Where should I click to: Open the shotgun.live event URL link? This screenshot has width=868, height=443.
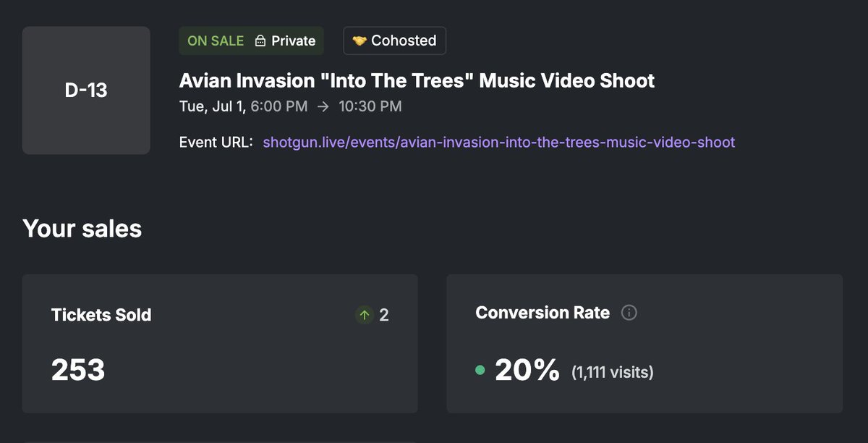498,142
